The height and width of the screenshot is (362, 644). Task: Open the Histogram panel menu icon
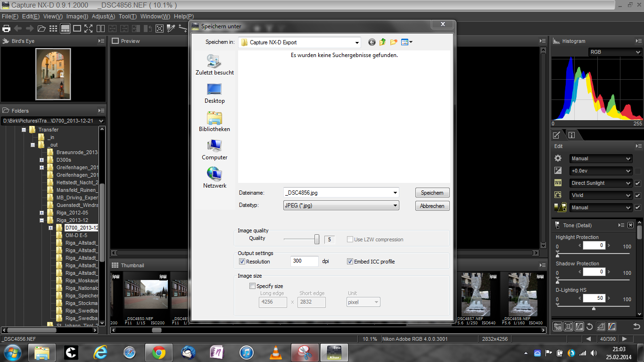[639, 41]
